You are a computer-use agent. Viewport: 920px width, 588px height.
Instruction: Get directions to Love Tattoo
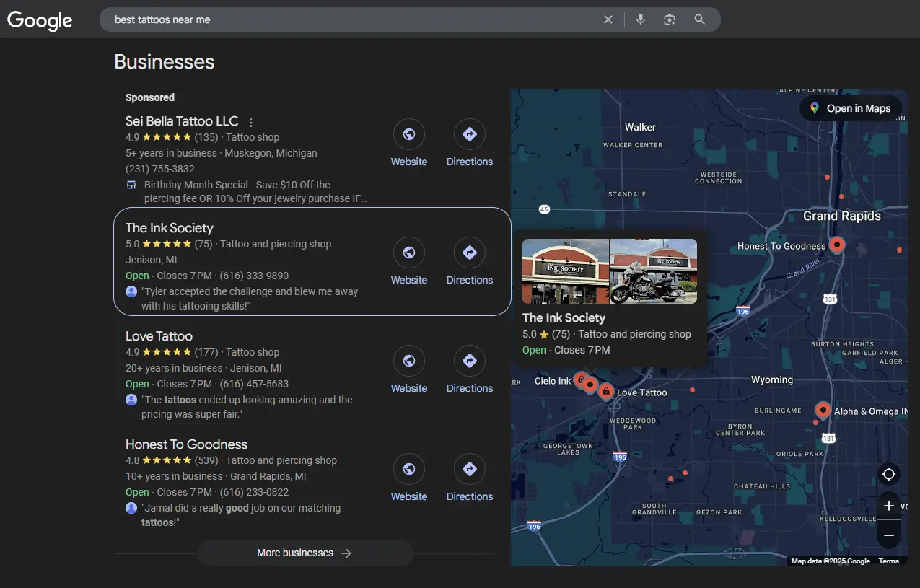point(469,361)
